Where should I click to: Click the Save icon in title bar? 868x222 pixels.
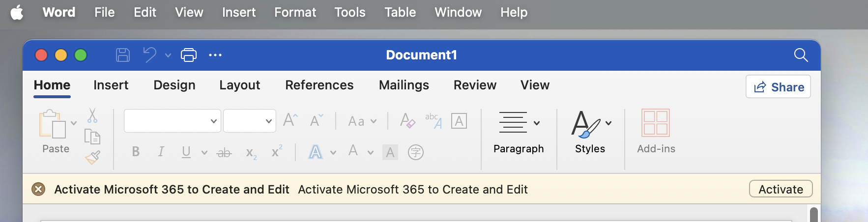(x=123, y=55)
